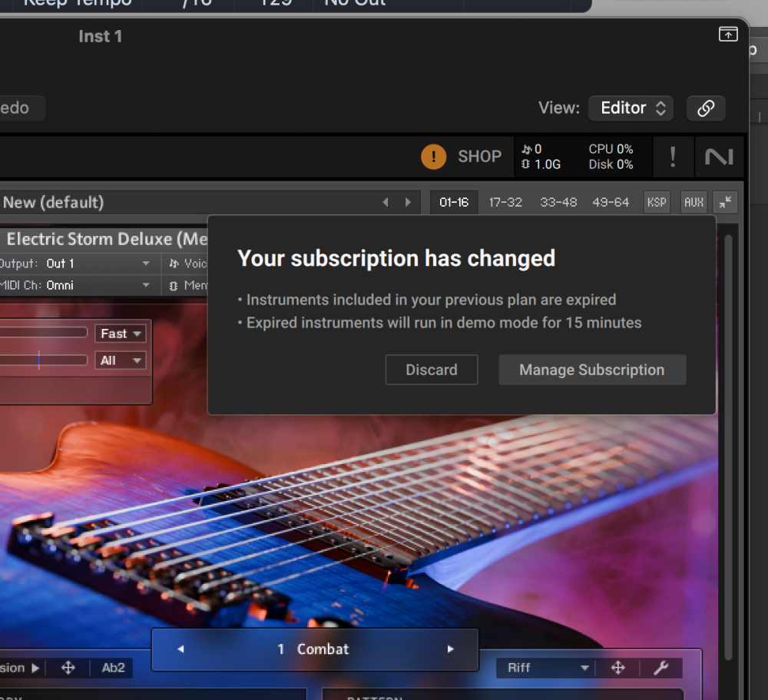Viewport: 768px width, 700px height.
Task: Click the Native Instruments logo
Action: pyautogui.click(x=719, y=157)
